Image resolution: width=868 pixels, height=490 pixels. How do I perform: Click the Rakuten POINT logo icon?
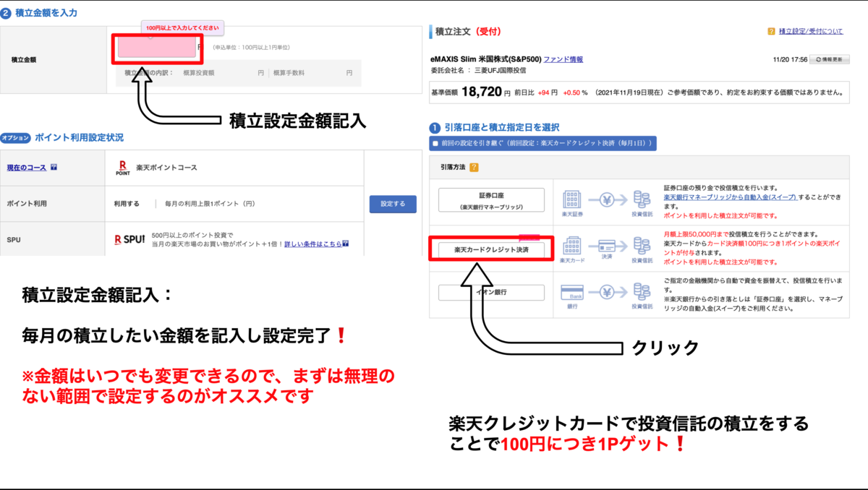(123, 168)
